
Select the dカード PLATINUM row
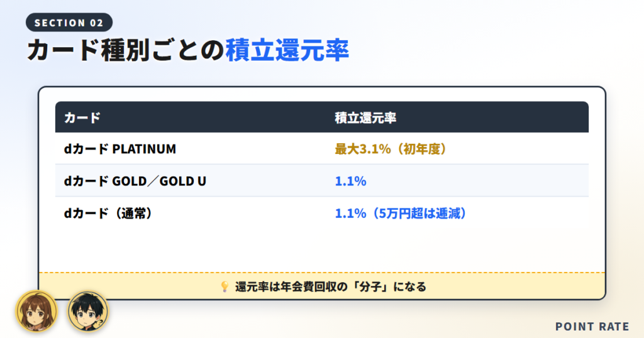click(x=322, y=148)
